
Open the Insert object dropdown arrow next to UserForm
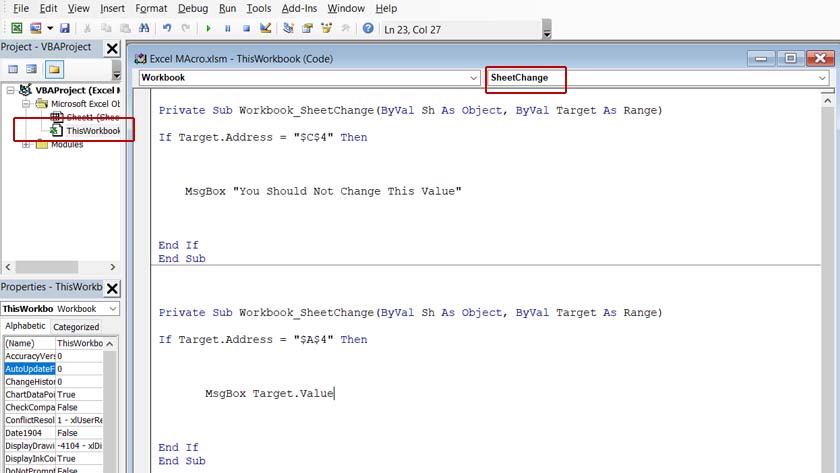[50, 28]
